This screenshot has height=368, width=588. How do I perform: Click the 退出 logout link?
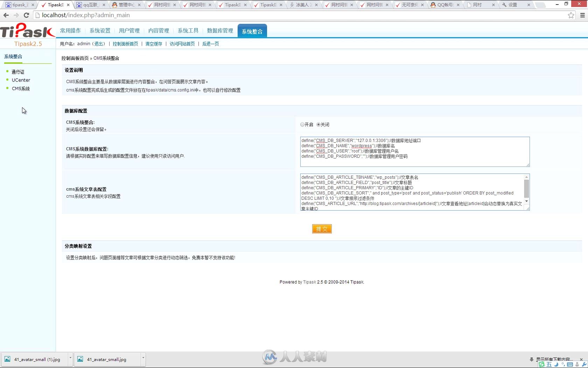[99, 44]
